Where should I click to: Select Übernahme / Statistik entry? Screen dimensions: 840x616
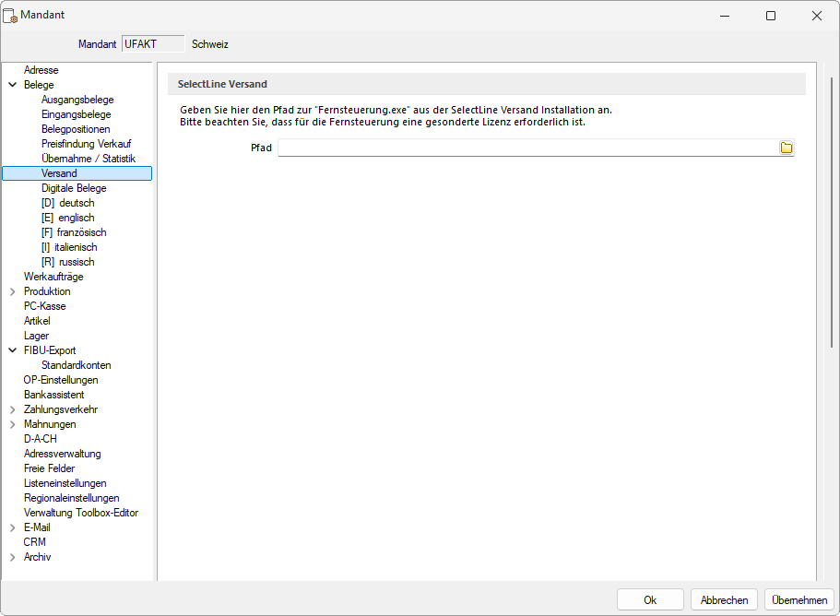tap(89, 159)
